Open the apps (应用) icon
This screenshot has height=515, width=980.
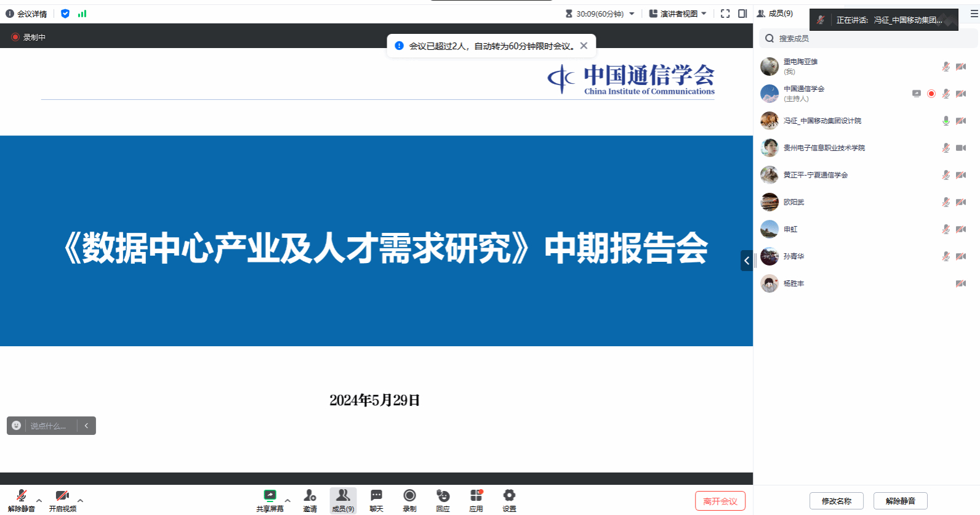[x=476, y=496]
